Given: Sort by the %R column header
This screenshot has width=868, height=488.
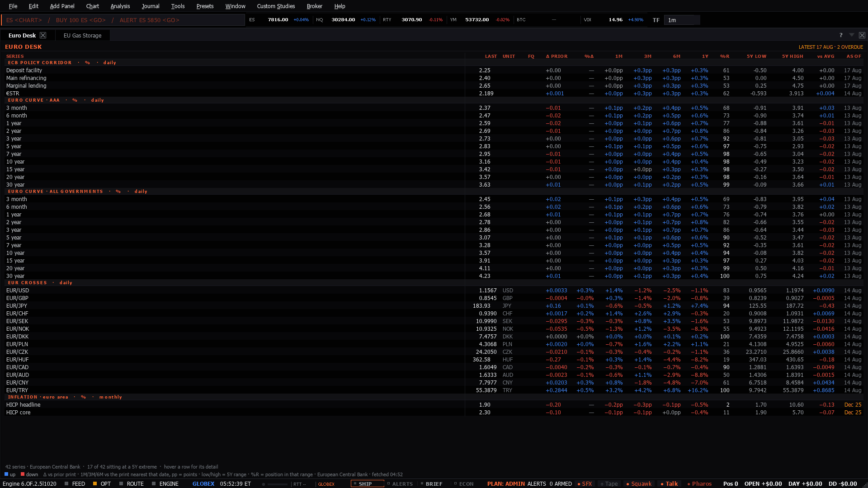Looking at the screenshot, I should point(725,56).
